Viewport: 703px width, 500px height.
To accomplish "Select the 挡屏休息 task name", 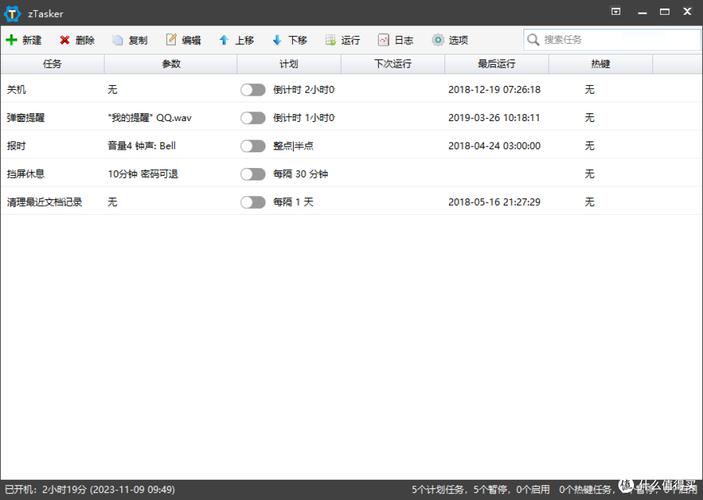I will coord(26,174).
